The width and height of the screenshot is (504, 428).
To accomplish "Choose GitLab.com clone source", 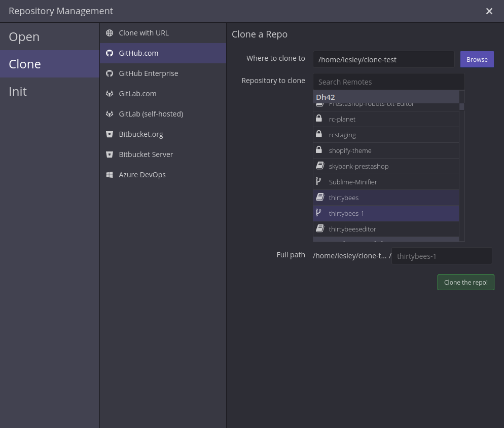I will pos(163,94).
